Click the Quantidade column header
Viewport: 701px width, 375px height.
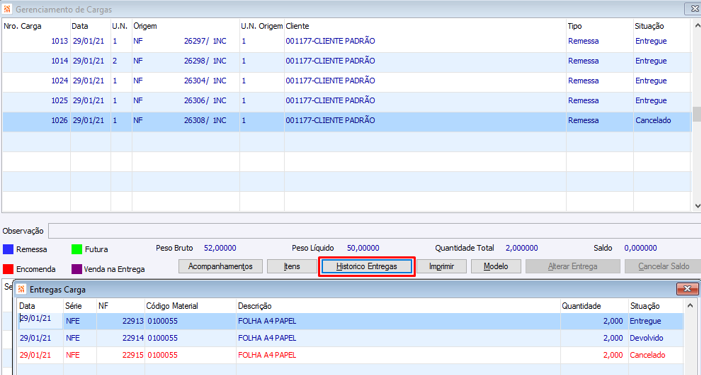pyautogui.click(x=581, y=306)
